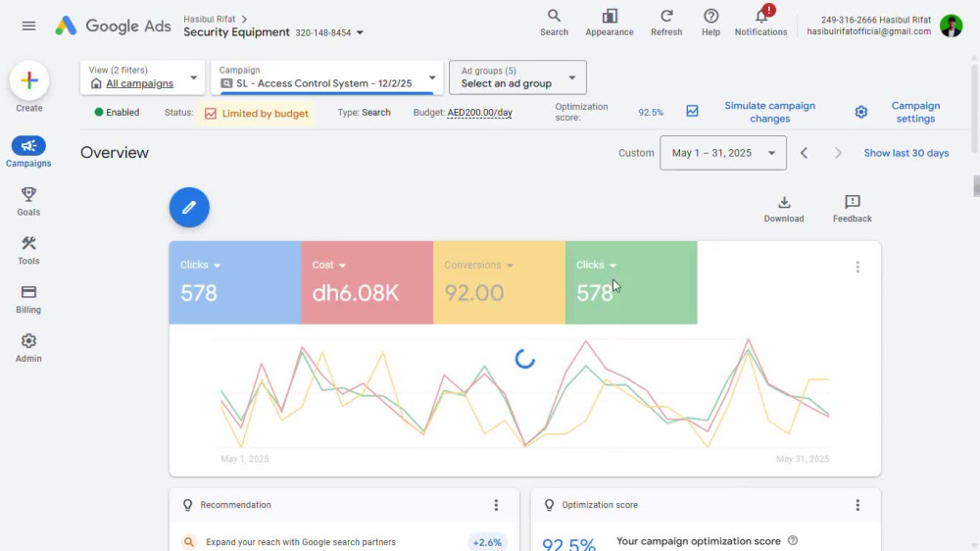Viewport: 980px width, 551px height.
Task: Click the Overview page heading
Action: click(115, 153)
